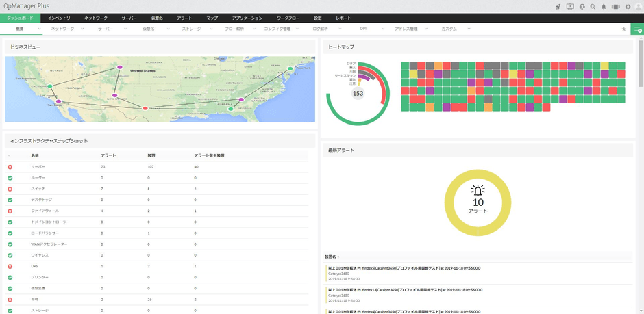Open the video presentation screen icon

coord(570,6)
